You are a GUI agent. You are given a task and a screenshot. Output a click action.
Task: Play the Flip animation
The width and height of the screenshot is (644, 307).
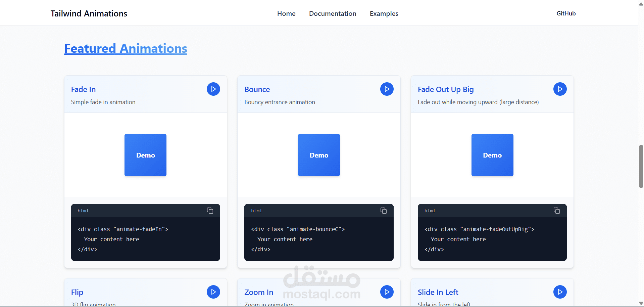pyautogui.click(x=213, y=292)
